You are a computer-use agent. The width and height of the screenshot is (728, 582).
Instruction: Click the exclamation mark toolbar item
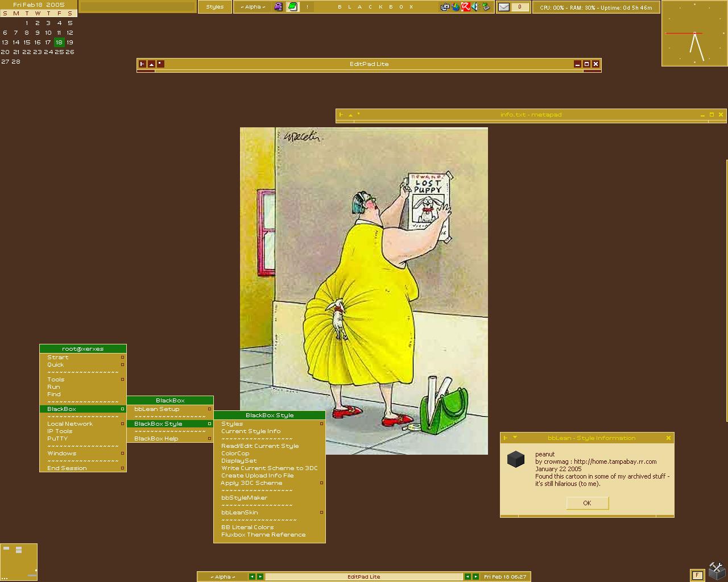tap(307, 7)
